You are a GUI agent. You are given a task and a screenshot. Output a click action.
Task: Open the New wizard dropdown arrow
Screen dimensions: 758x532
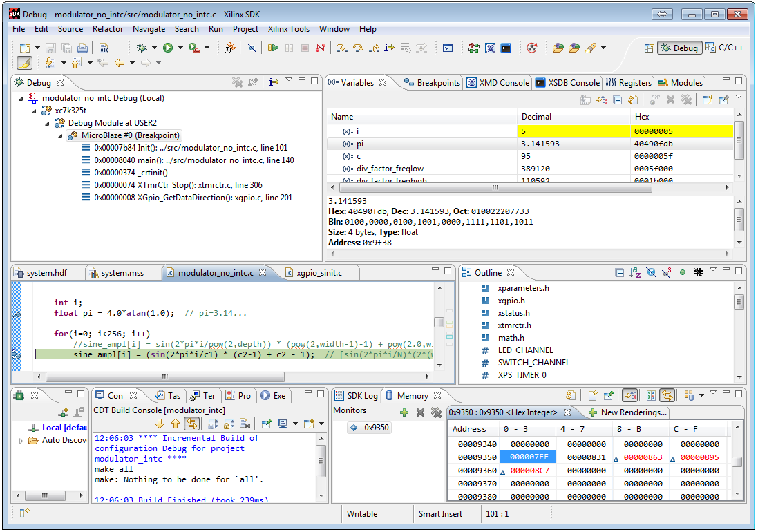(38, 48)
